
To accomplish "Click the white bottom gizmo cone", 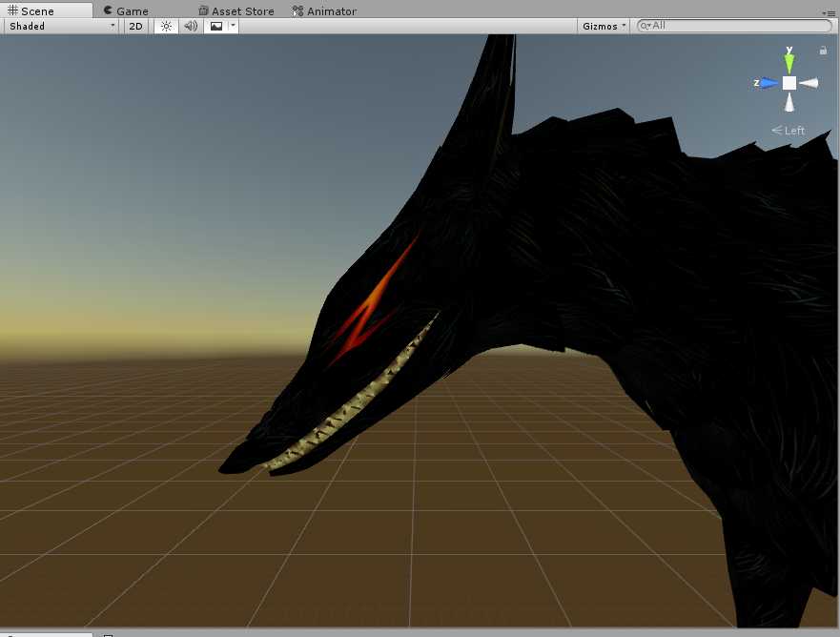I will (789, 103).
